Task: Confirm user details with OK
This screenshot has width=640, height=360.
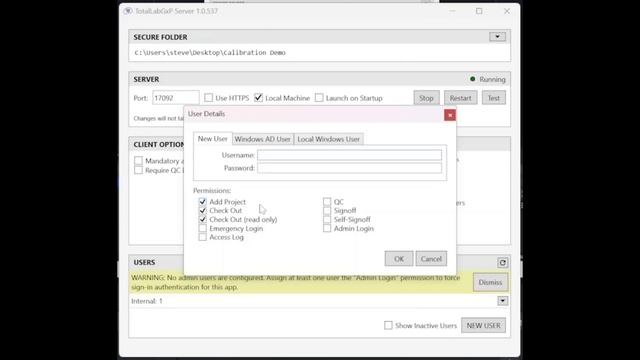Action: pyautogui.click(x=399, y=259)
